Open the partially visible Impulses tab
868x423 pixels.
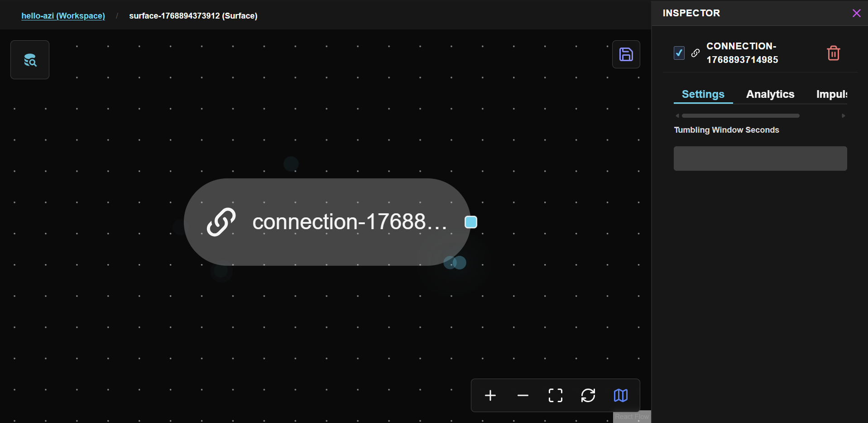click(832, 94)
